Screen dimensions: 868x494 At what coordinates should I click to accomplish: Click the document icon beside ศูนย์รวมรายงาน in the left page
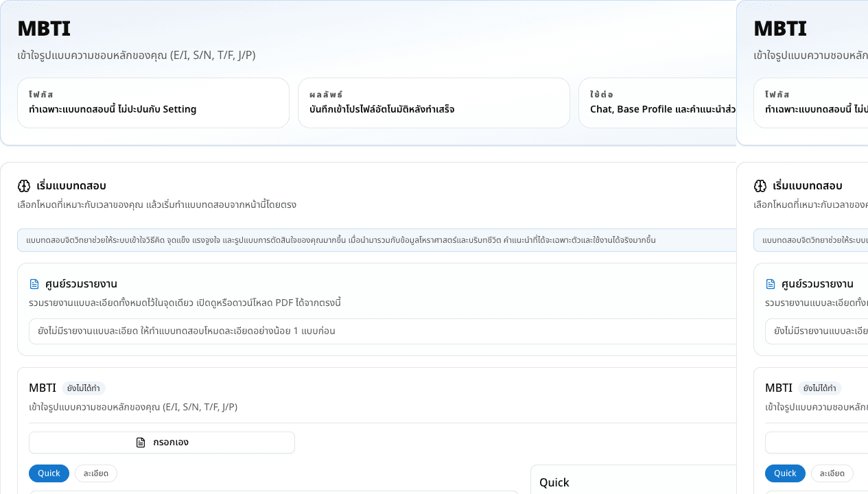point(34,284)
